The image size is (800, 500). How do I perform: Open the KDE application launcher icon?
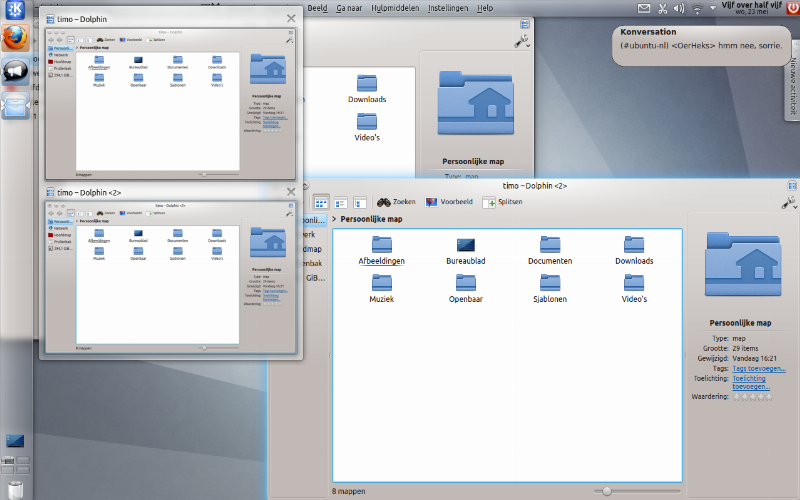pos(15,10)
